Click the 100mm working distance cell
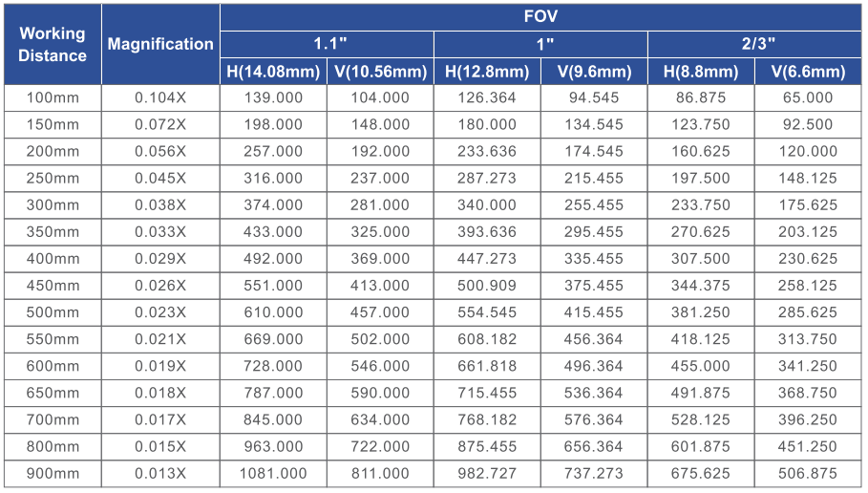The image size is (868, 493). [x=53, y=97]
